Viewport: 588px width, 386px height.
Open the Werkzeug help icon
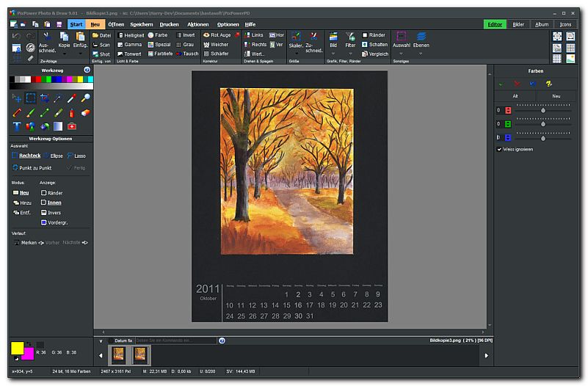[87, 70]
